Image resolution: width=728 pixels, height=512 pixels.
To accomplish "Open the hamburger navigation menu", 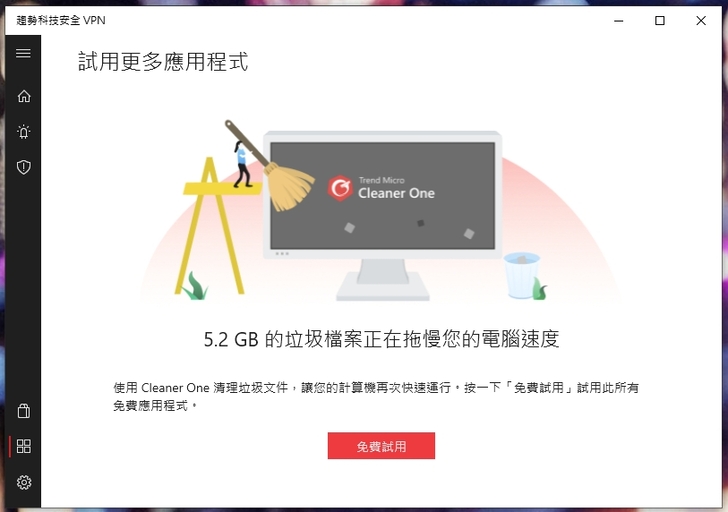I will click(23, 53).
